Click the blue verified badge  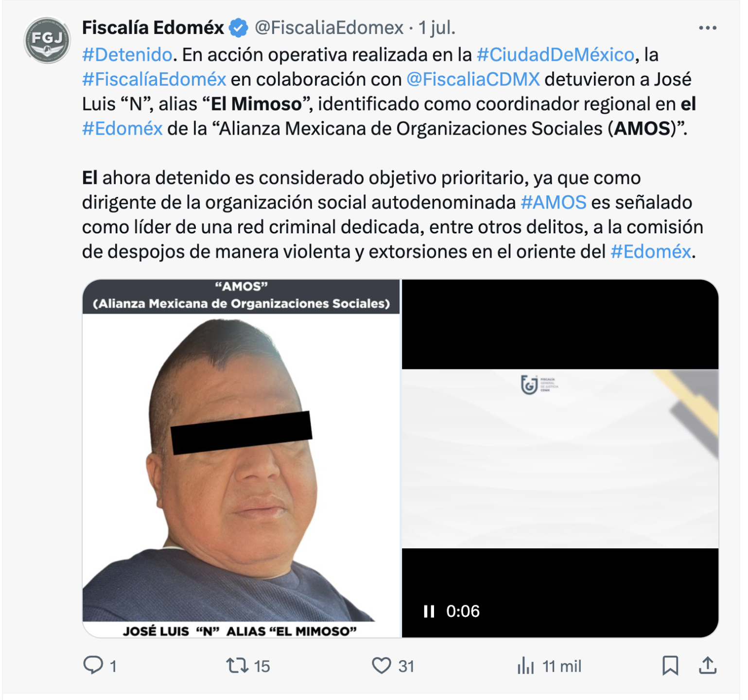(239, 28)
